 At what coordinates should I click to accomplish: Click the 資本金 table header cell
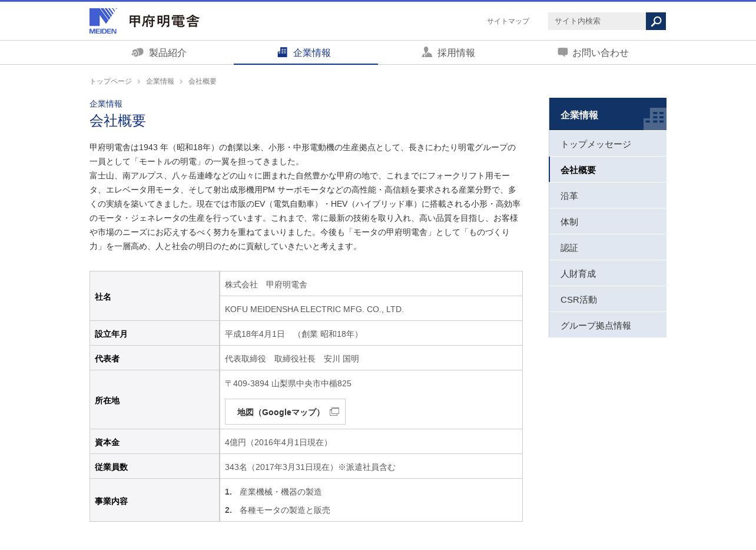pos(155,442)
